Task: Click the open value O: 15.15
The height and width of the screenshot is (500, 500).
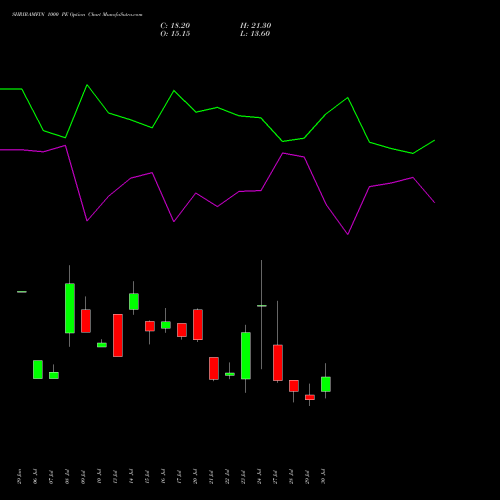Action: coord(175,34)
